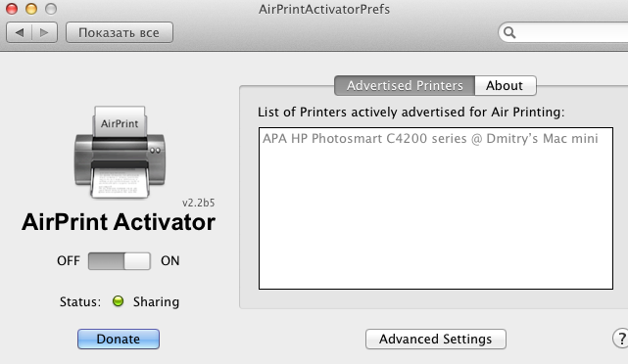This screenshot has width=628, height=364.
Task: Close the AirPrintActivatorPrefs window
Action: click(x=12, y=9)
